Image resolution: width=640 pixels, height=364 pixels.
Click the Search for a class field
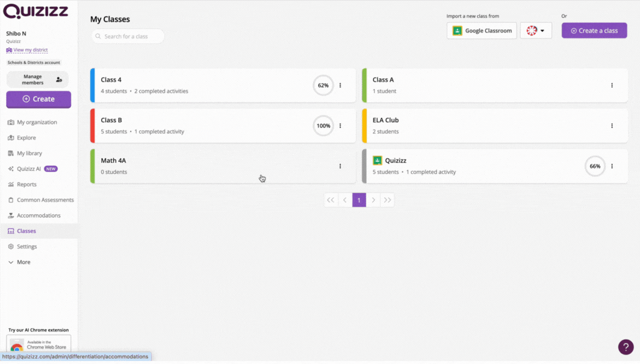(x=128, y=36)
